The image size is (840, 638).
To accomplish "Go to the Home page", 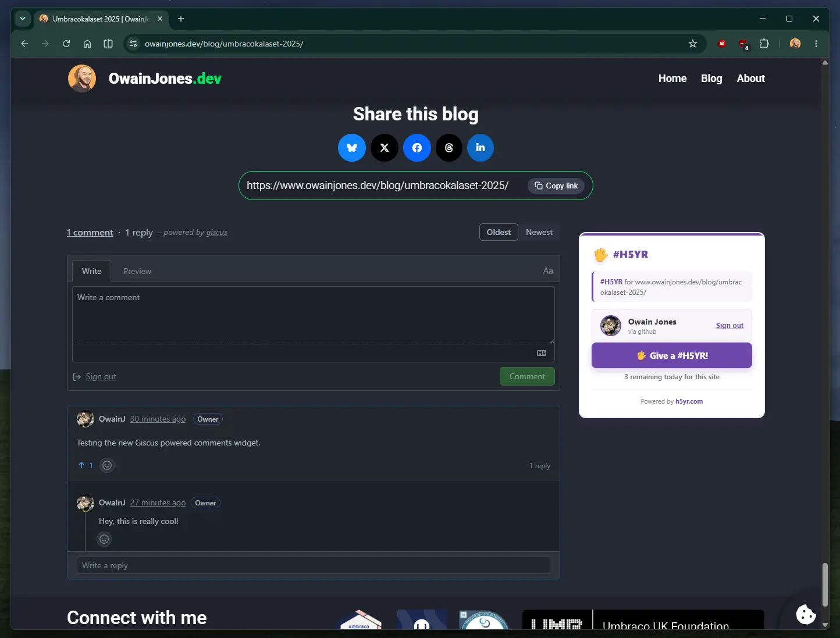I will (672, 79).
